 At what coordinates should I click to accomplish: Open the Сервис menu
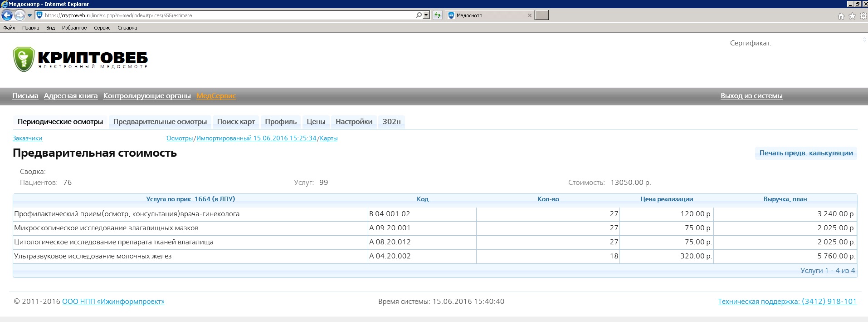102,28
